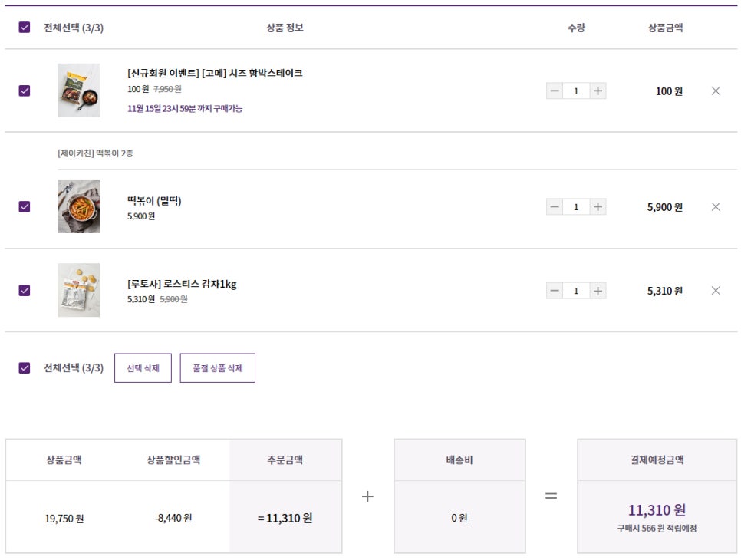This screenshot has width=741, height=560.
Task: Uncheck the 떡볶이 (밀떡) item checkbox
Action: (24, 206)
